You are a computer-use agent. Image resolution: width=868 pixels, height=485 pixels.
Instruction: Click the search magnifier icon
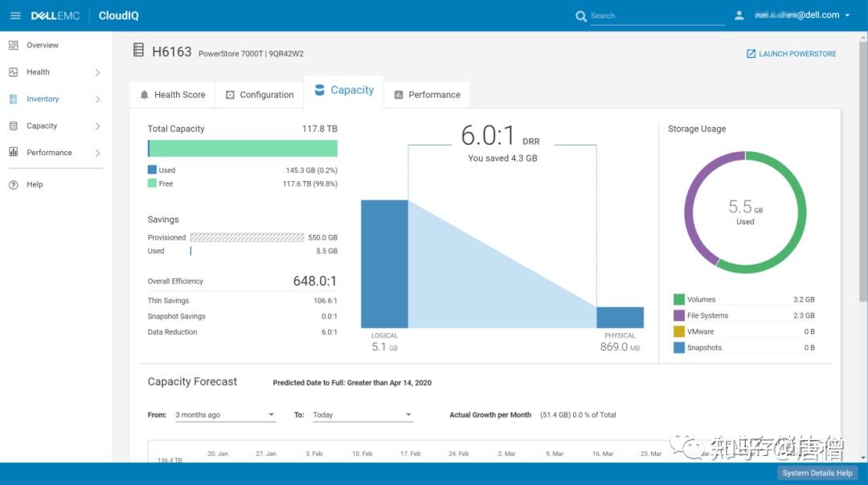tap(581, 15)
